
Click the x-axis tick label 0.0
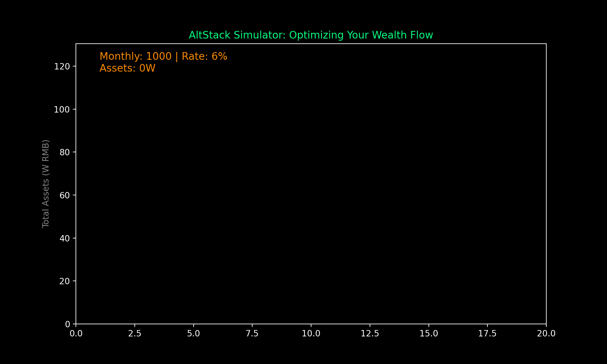[76, 334]
